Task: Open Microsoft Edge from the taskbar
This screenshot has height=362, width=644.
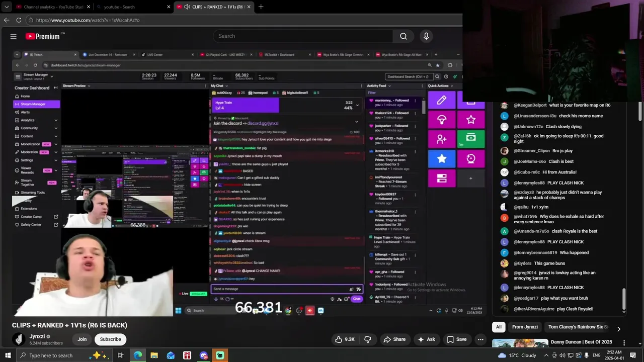Action: point(138,355)
